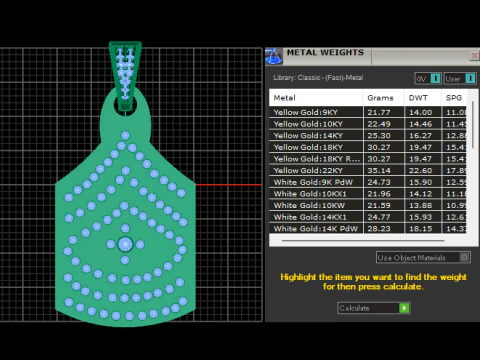Toggle the User library switch
The image size is (480, 360).
(x=460, y=79)
